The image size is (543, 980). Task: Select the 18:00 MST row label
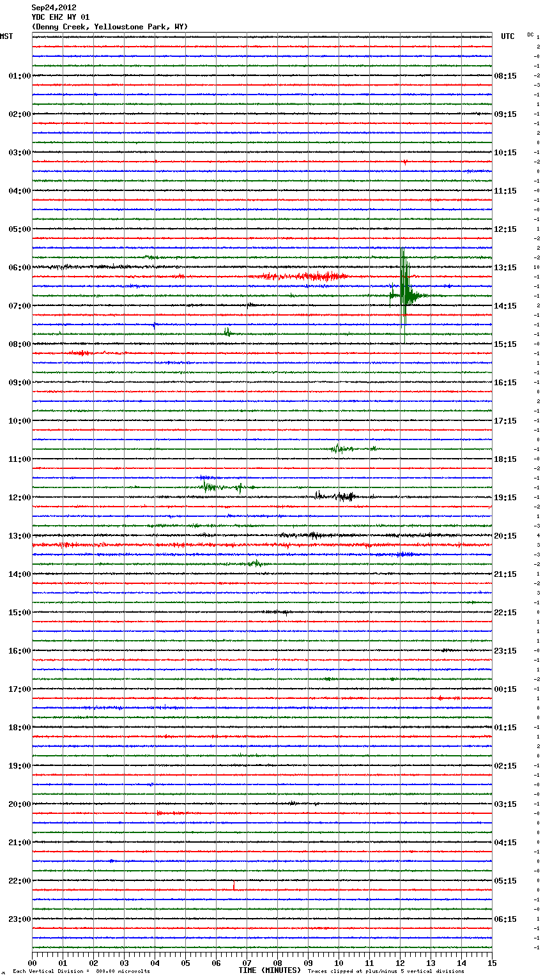pyautogui.click(x=20, y=728)
